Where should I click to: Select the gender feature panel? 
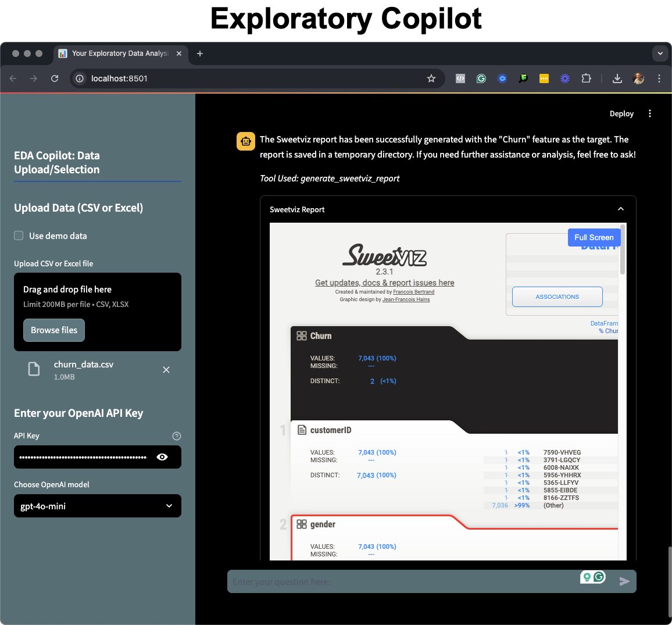point(454,538)
